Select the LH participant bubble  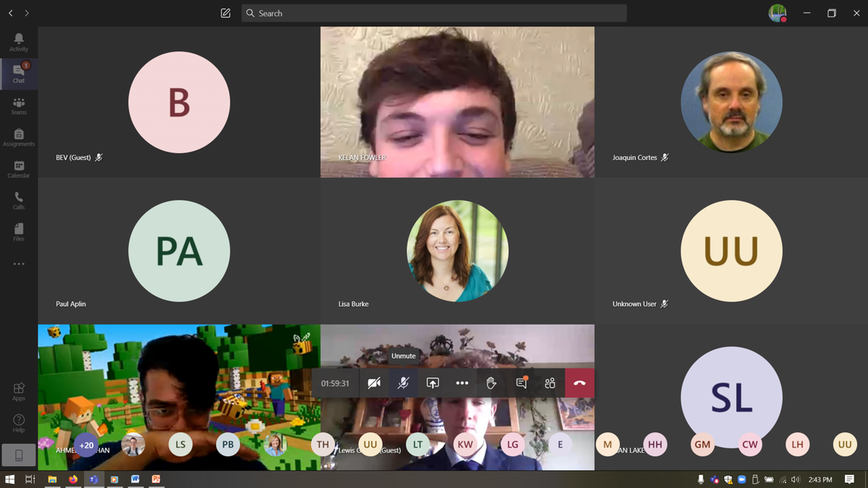pyautogui.click(x=797, y=445)
